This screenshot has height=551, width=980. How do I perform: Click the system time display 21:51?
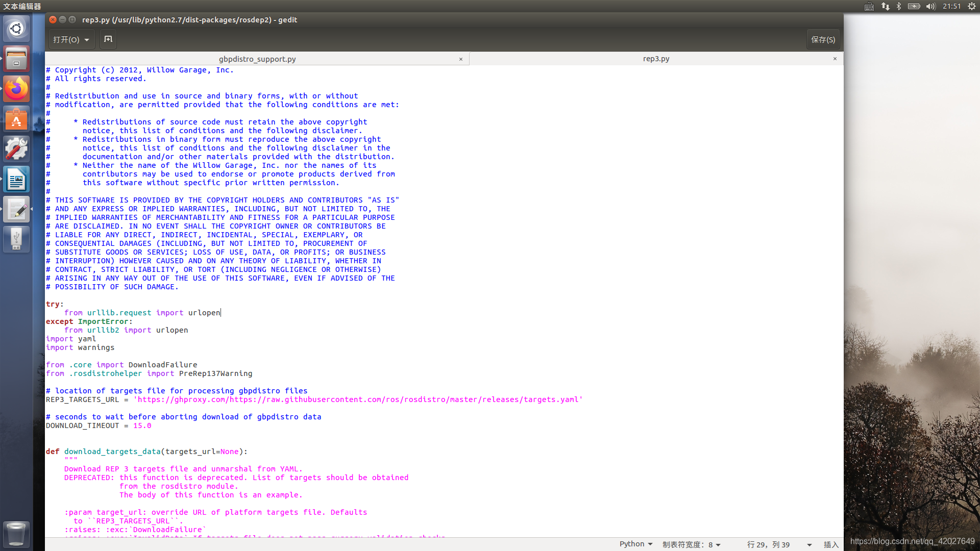pos(952,6)
